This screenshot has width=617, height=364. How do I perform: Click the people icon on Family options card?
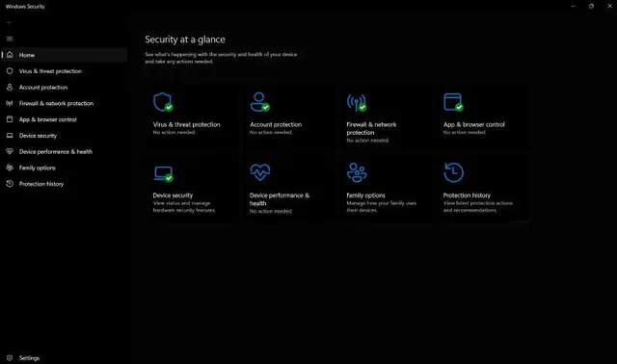point(357,172)
